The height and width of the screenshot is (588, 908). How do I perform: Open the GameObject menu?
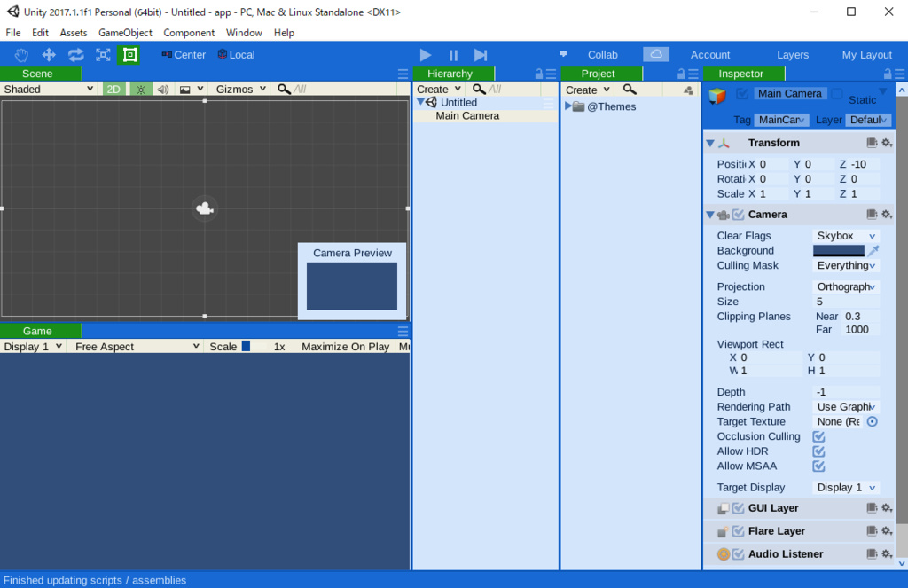tap(125, 33)
